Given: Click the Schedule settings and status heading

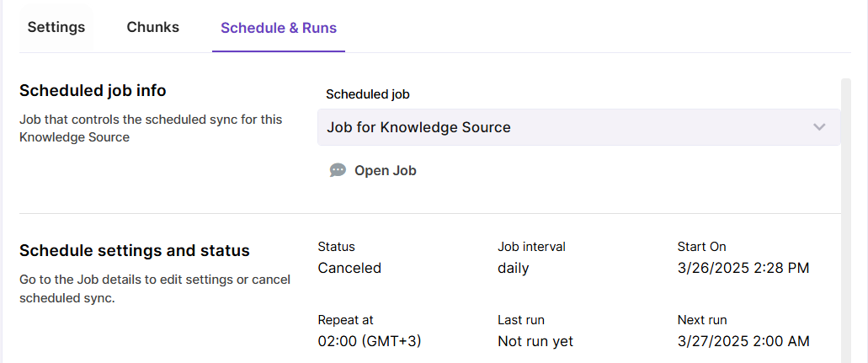Looking at the screenshot, I should tap(134, 250).
